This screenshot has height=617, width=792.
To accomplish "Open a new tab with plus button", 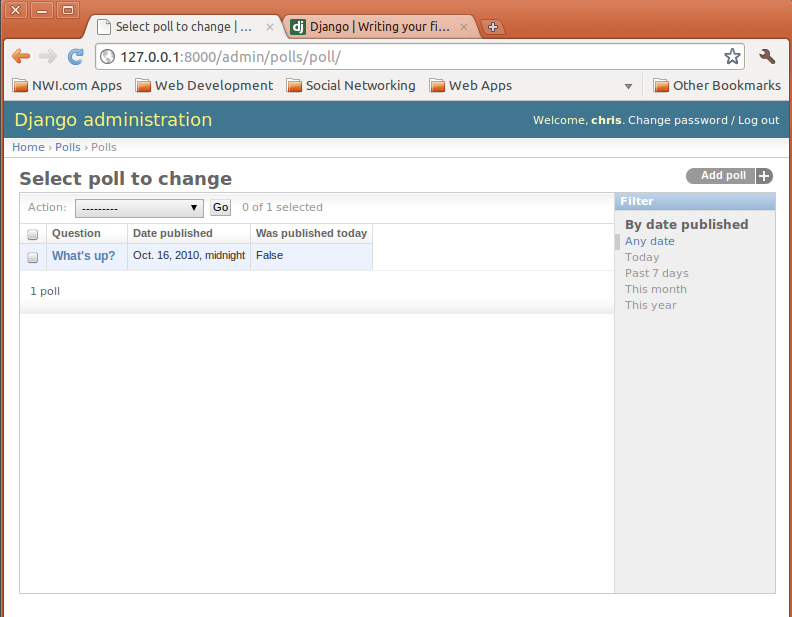I will click(493, 27).
